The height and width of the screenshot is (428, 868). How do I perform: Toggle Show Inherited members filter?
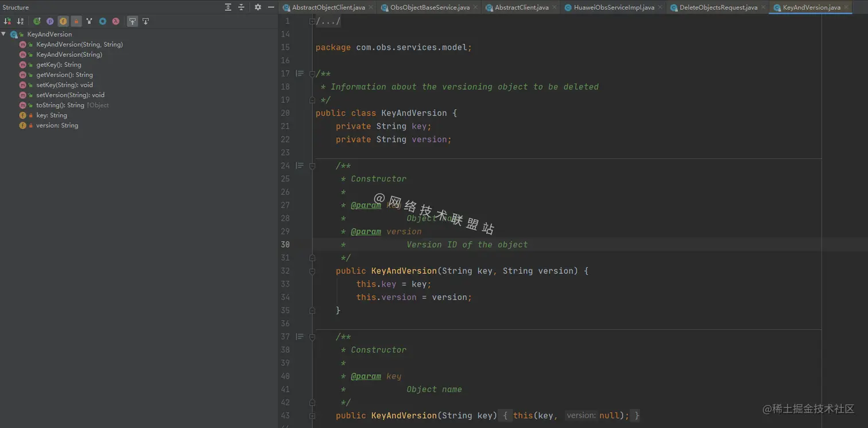click(x=90, y=21)
